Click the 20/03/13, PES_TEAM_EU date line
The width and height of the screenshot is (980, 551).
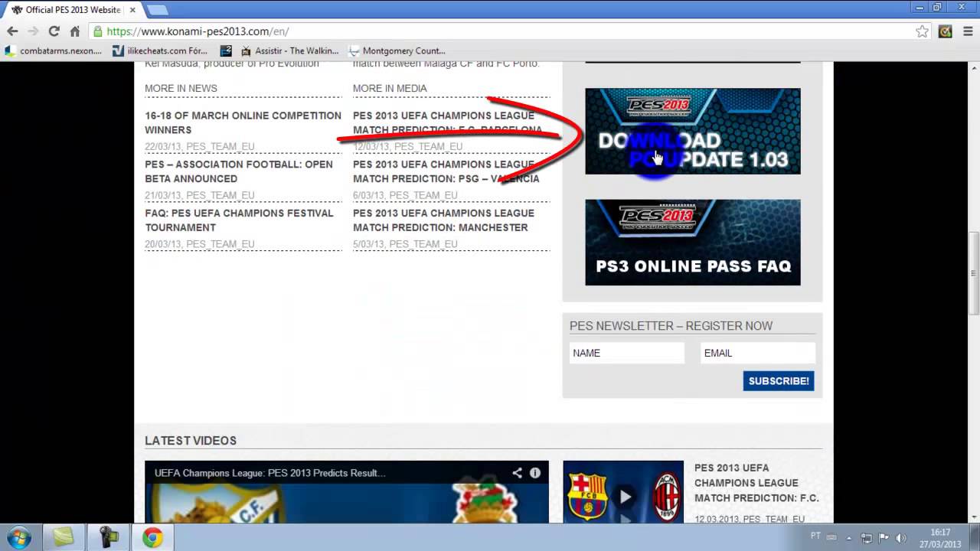coord(200,244)
